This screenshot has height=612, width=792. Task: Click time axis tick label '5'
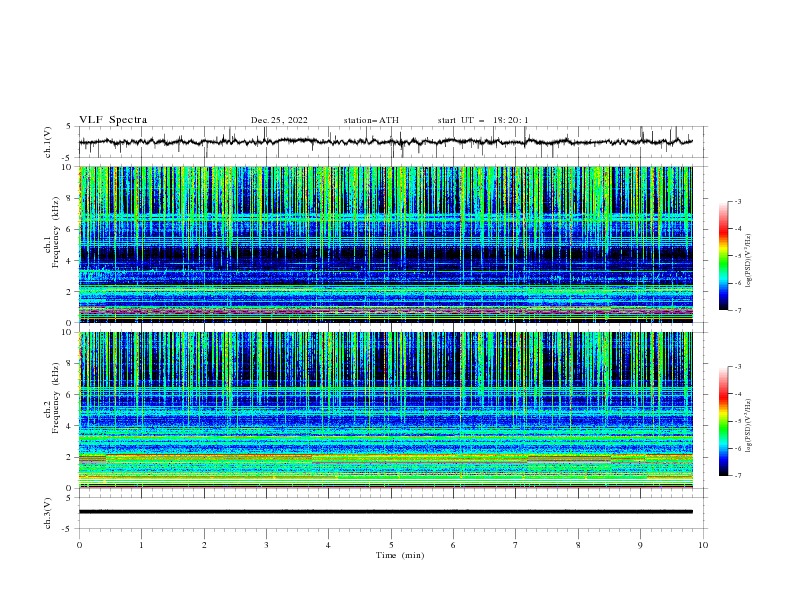391,545
